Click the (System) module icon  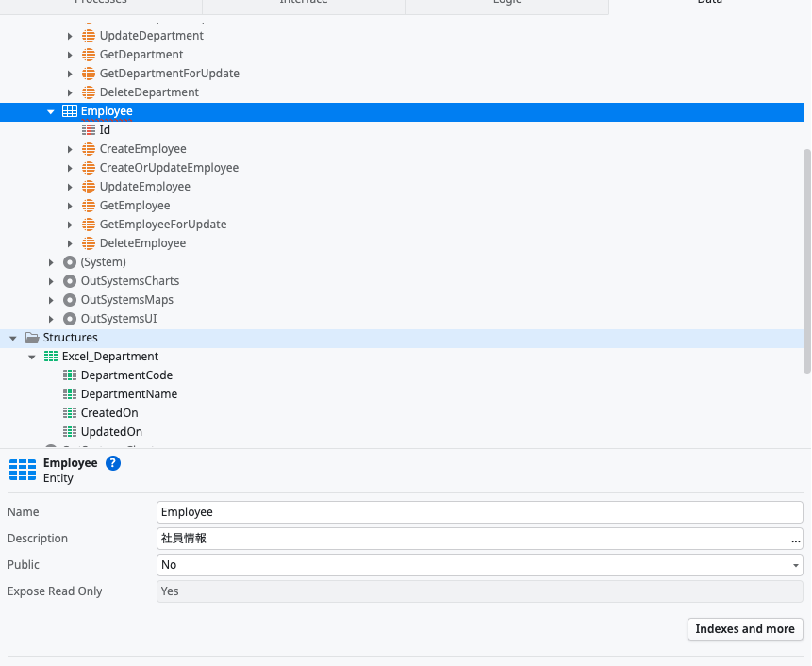pos(70,262)
